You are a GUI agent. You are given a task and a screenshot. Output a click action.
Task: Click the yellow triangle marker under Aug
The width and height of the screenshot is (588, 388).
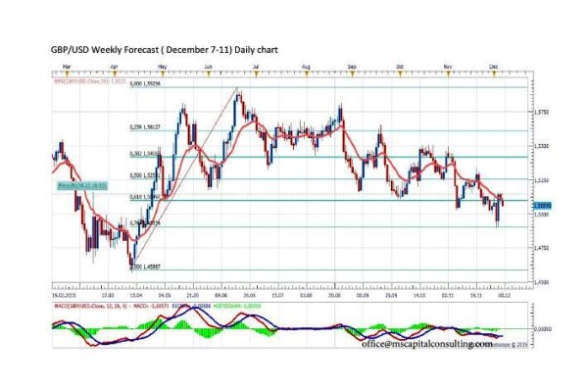[x=306, y=74]
